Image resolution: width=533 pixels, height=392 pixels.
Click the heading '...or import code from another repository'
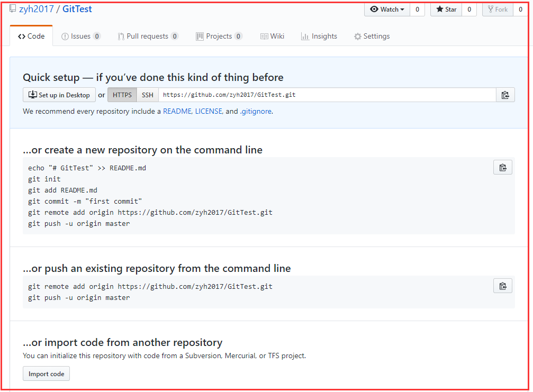[122, 342]
